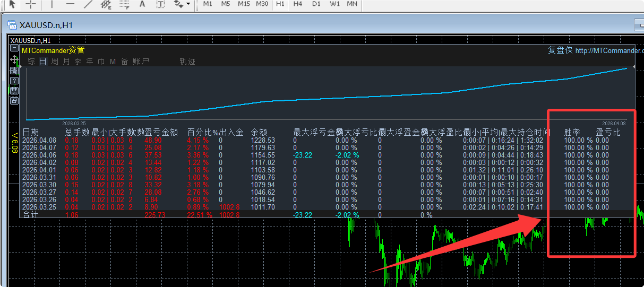Click the deposit value 1002.8 in 2026.03.25 row
Screen dimensions: 644x287
[229, 207]
